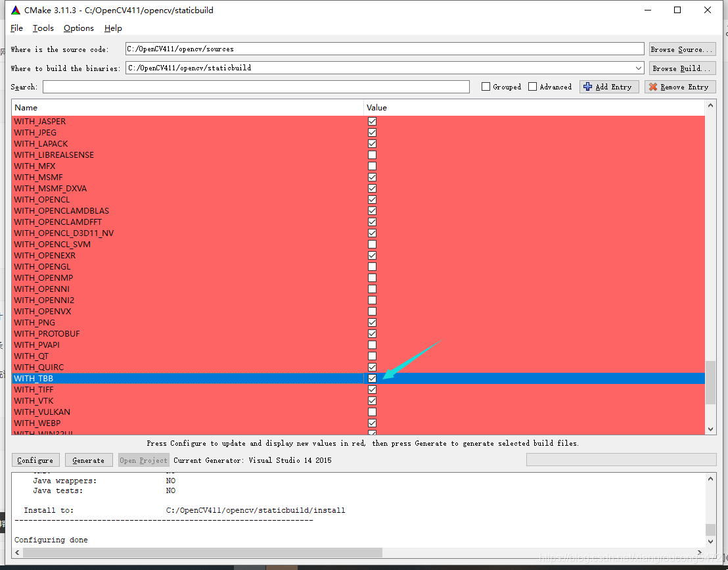Uncheck the WITH_OPENCL checkbox
The width and height of the screenshot is (728, 570).
pyautogui.click(x=372, y=200)
